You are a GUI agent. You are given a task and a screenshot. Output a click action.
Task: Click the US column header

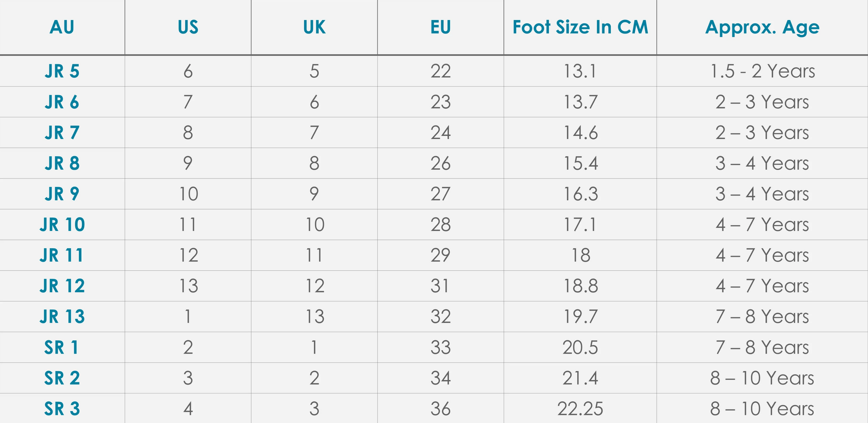pos(188,28)
